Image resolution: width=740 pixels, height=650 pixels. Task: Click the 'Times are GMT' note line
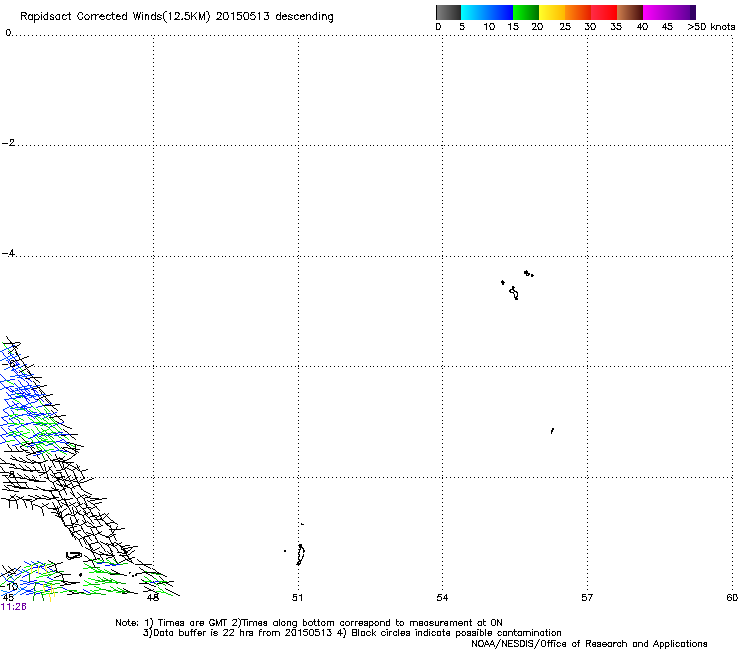(x=309, y=623)
